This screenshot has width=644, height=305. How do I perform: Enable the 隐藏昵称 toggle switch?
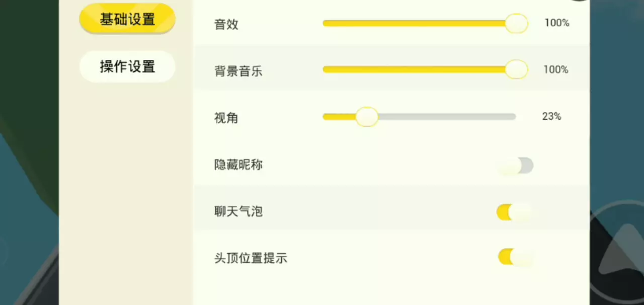[x=516, y=166]
